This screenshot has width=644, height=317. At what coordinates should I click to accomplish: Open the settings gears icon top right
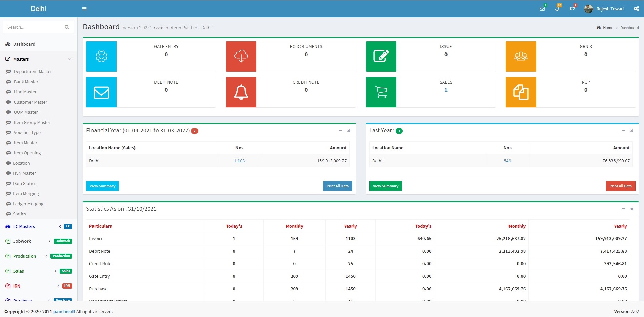pos(636,9)
